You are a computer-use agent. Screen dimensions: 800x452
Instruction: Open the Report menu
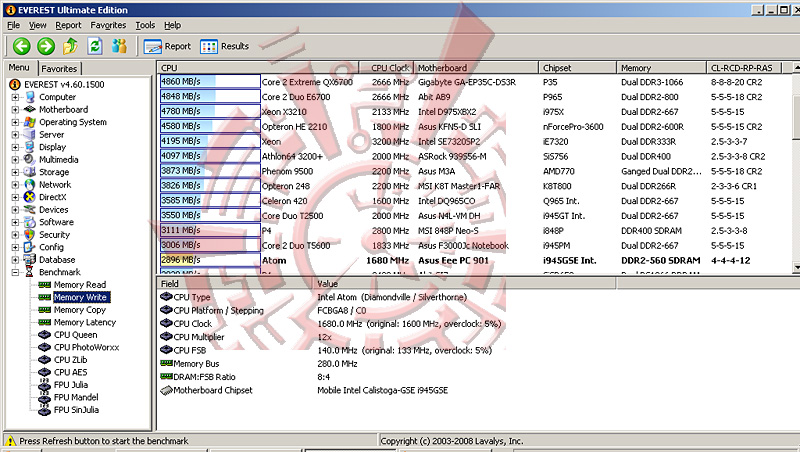[x=68, y=25]
